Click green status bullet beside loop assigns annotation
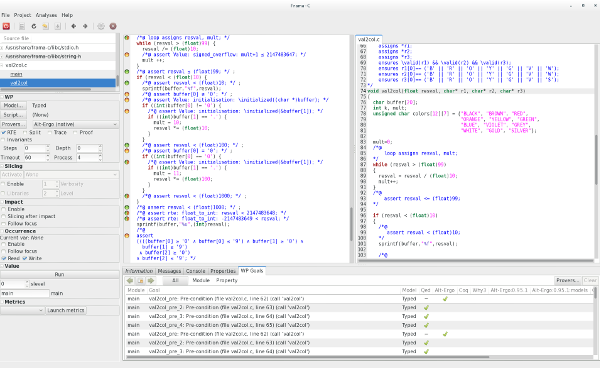This screenshot has height=368, width=600. [x=127, y=37]
